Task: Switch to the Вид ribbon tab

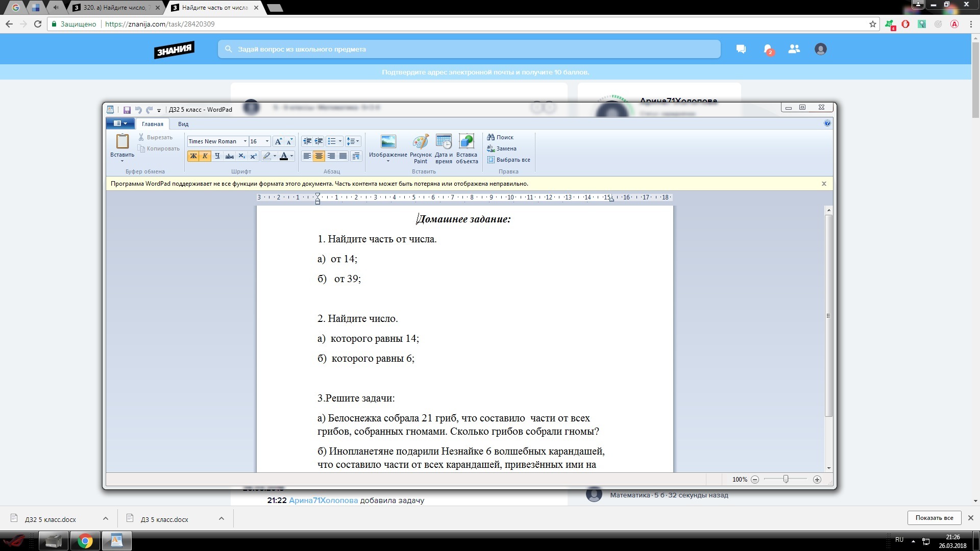Action: click(183, 124)
